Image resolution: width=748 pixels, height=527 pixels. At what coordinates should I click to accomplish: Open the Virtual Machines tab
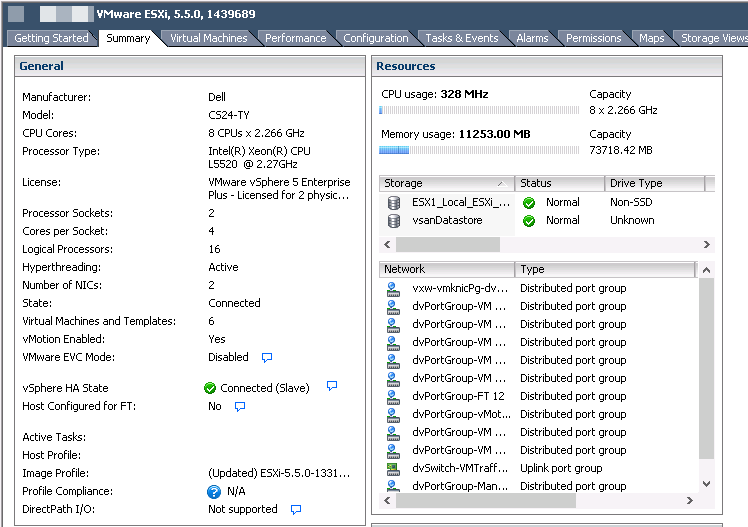pos(208,38)
